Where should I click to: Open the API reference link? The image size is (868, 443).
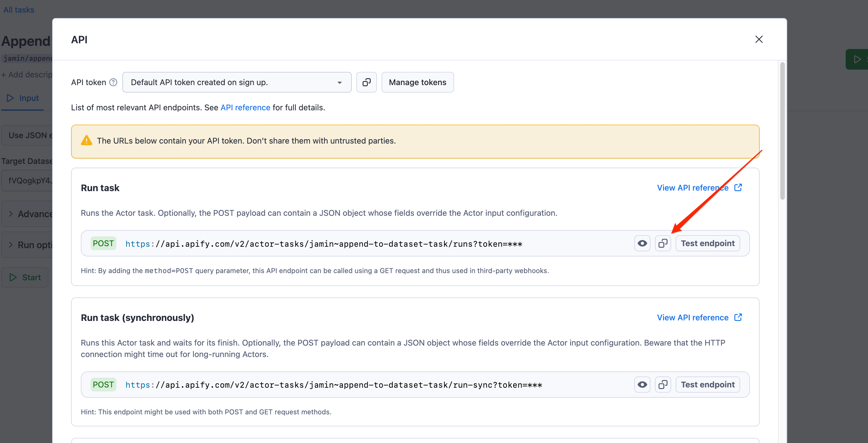[245, 107]
